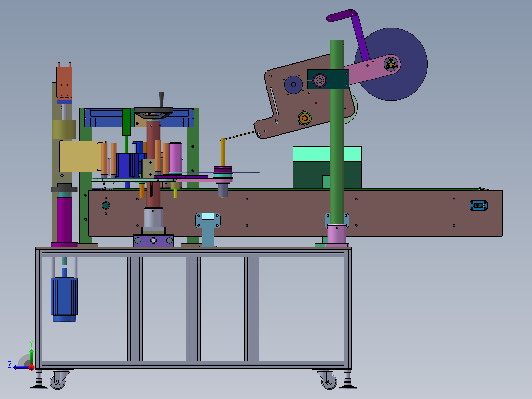This screenshot has height=399, width=532.
Task: Click the green Y axis of the orientation triad
Action: [x=31, y=357]
